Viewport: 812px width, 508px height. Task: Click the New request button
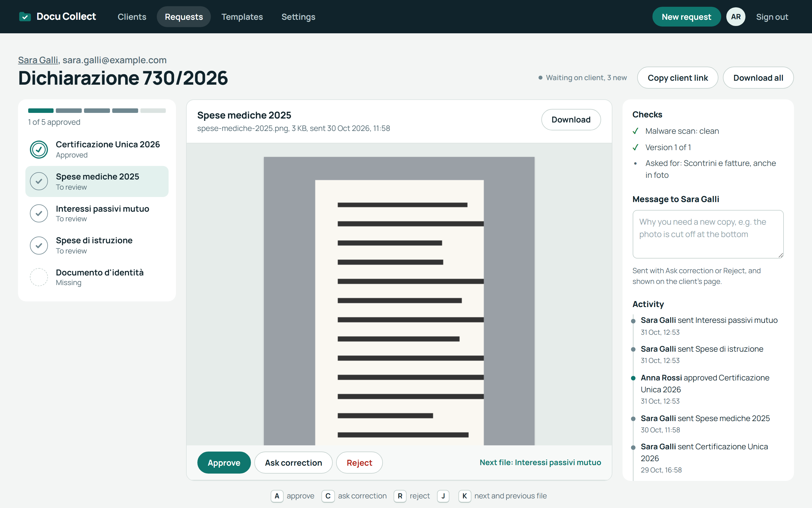(686, 17)
